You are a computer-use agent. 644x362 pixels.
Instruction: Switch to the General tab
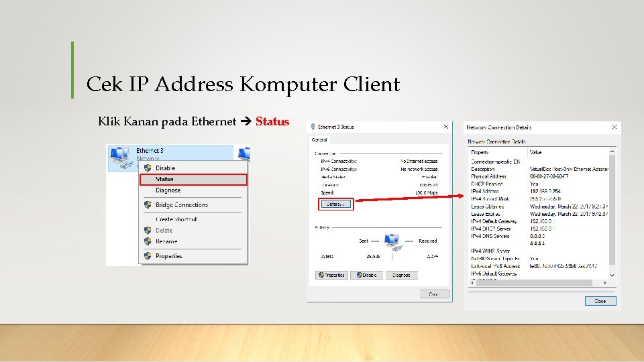(319, 140)
